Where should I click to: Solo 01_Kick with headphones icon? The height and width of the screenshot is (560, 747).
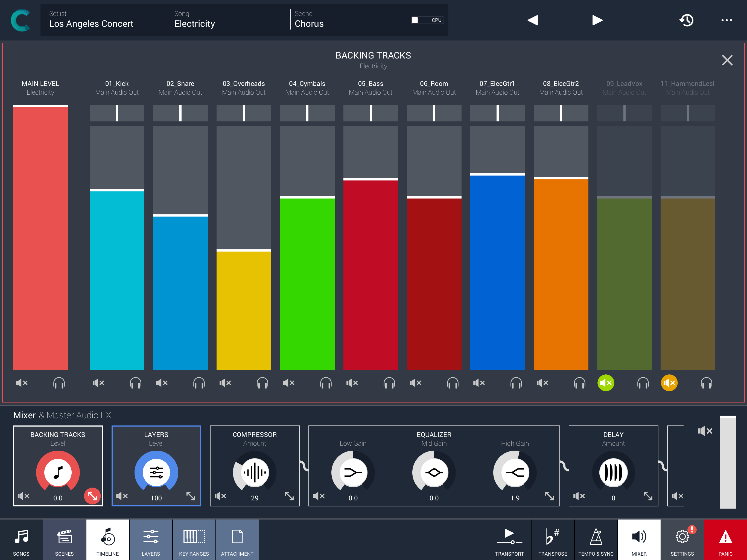(x=135, y=383)
